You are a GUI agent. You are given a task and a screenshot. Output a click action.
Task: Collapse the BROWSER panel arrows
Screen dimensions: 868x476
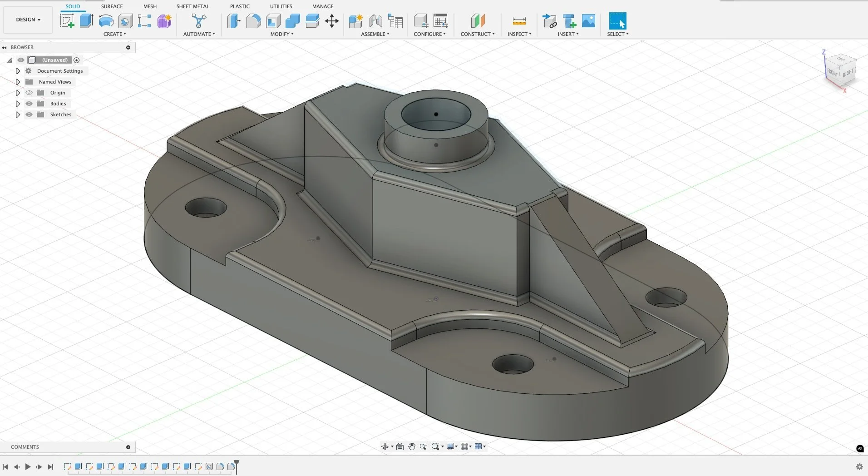click(x=4, y=47)
